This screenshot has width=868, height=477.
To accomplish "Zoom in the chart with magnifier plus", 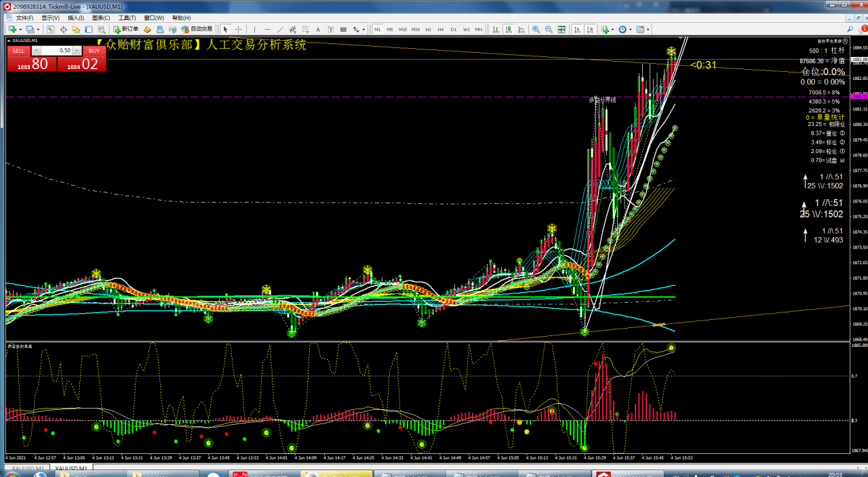I will (x=536, y=29).
